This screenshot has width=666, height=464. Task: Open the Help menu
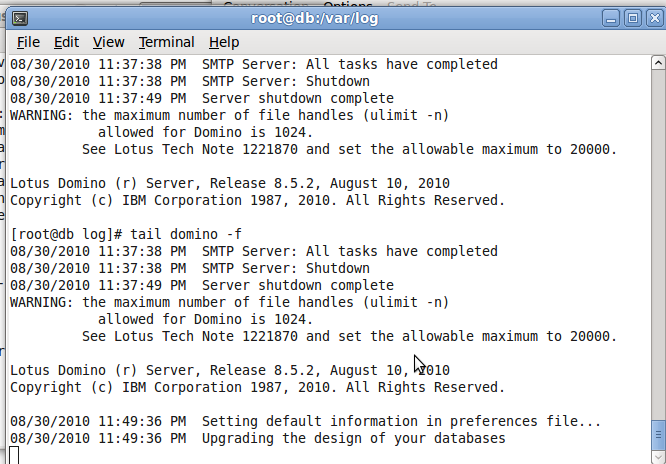coord(224,42)
